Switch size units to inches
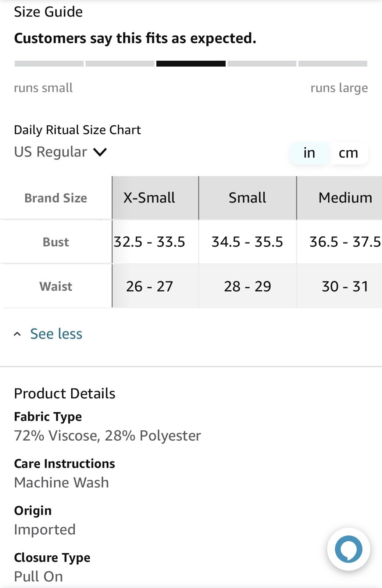This screenshot has height=588, width=382. 309,153
